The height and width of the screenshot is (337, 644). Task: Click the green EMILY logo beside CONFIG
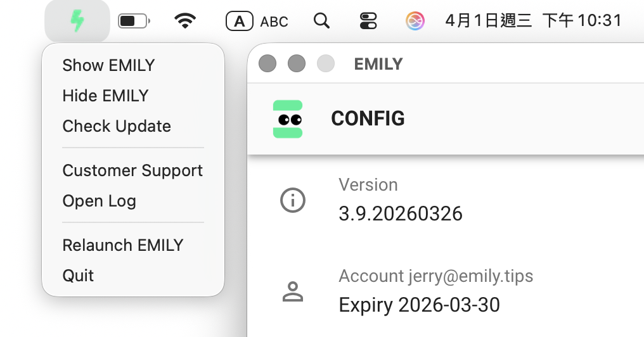coord(288,119)
